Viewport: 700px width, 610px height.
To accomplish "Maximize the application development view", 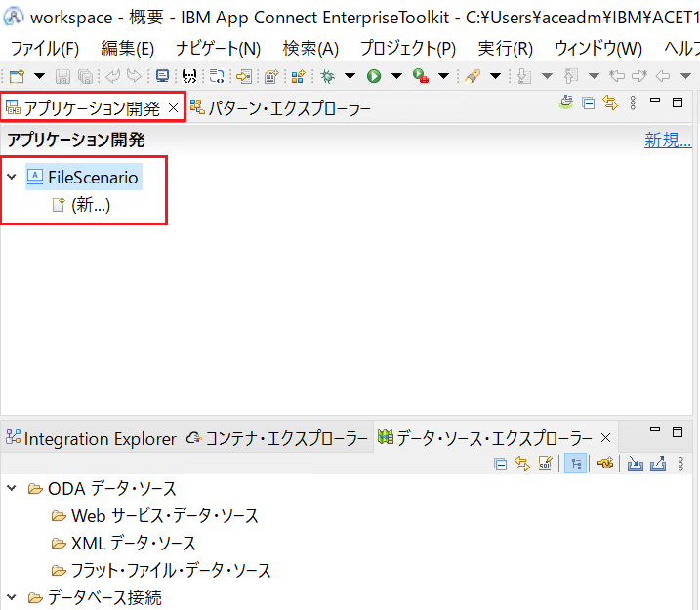I will pyautogui.click(x=678, y=102).
